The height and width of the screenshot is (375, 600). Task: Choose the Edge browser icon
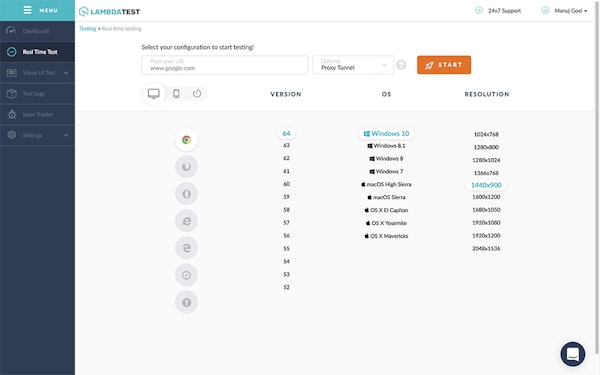pos(186,248)
